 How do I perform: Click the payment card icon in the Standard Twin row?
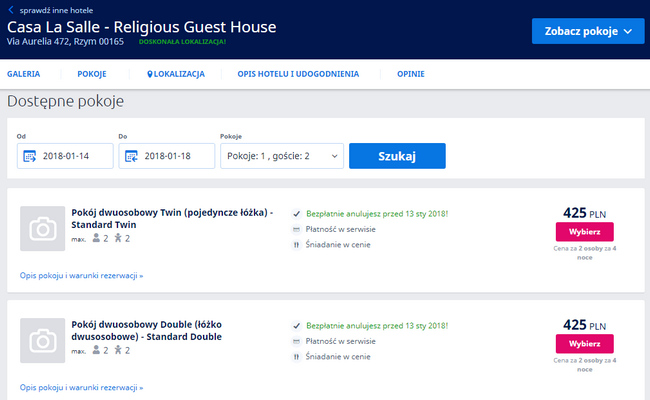(x=296, y=229)
